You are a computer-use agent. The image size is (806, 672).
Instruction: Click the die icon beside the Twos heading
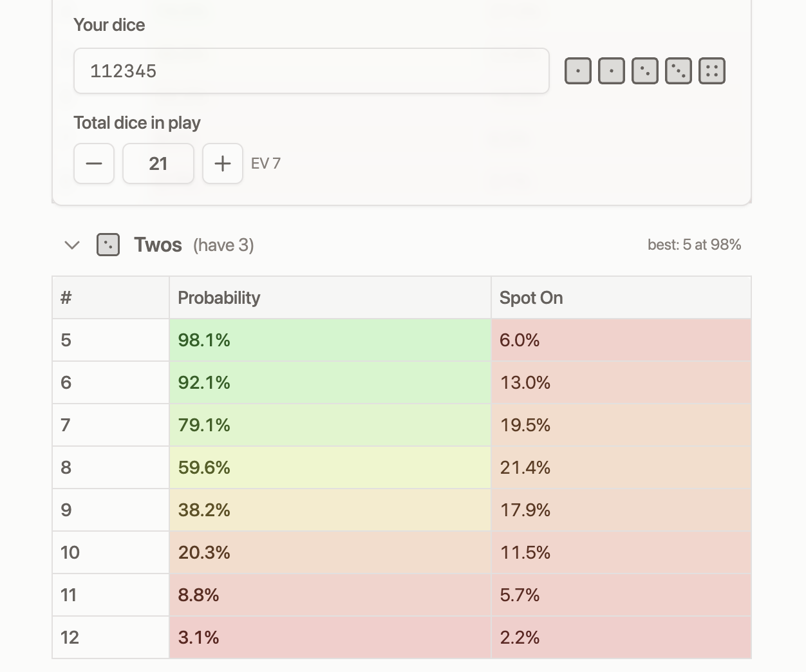tap(108, 245)
